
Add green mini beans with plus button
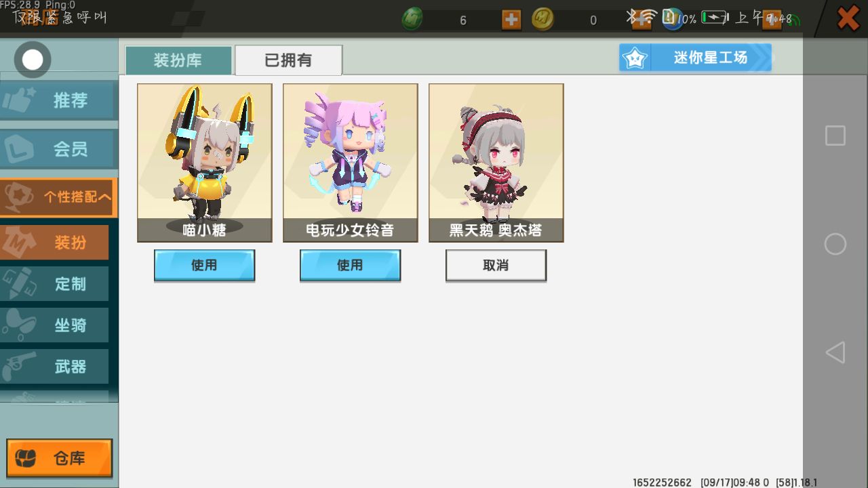511,20
